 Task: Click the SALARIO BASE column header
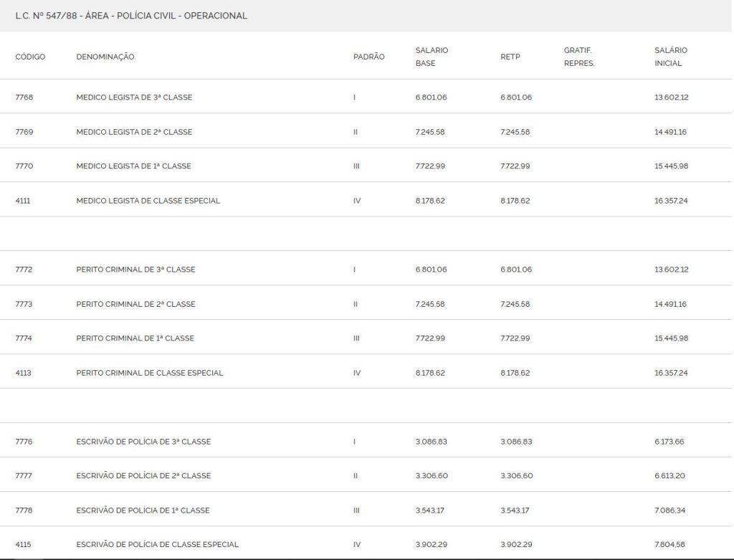coord(432,57)
